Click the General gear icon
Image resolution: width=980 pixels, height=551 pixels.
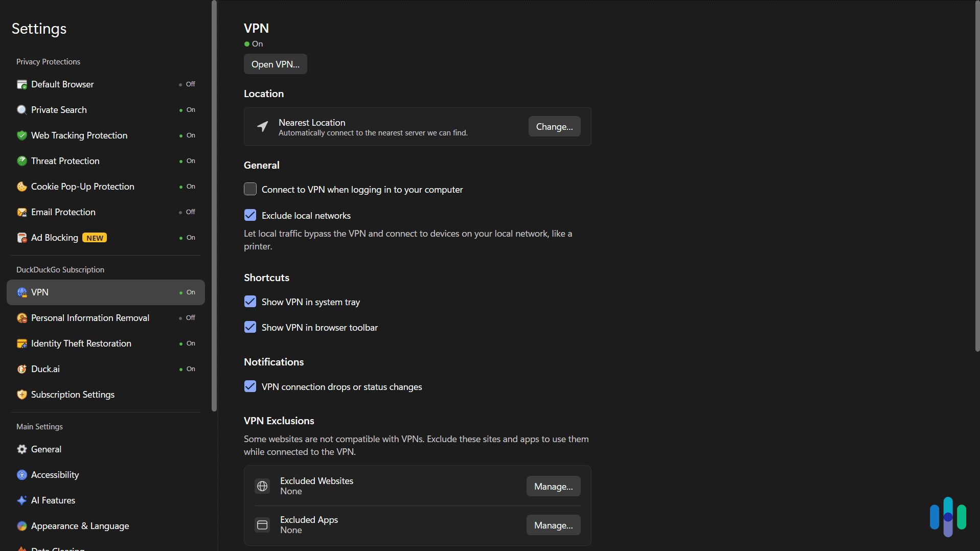coord(22,449)
